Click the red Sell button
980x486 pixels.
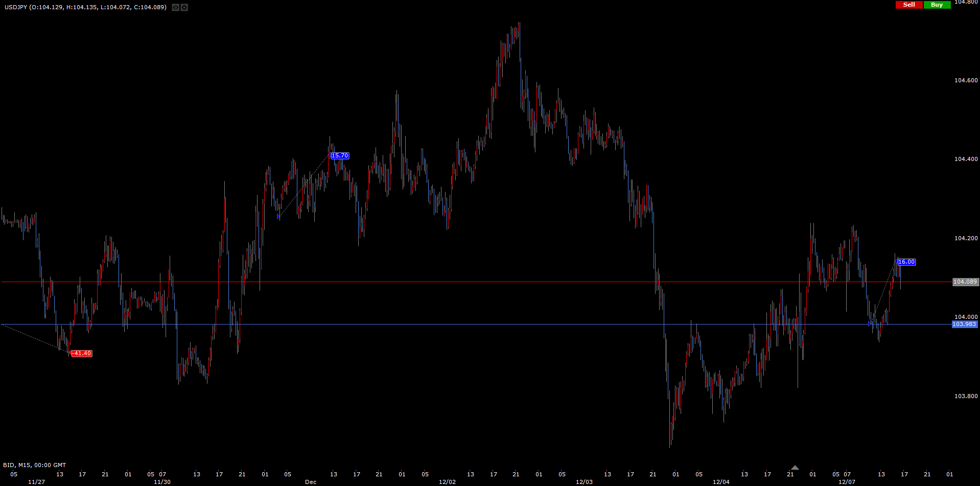pyautogui.click(x=909, y=5)
